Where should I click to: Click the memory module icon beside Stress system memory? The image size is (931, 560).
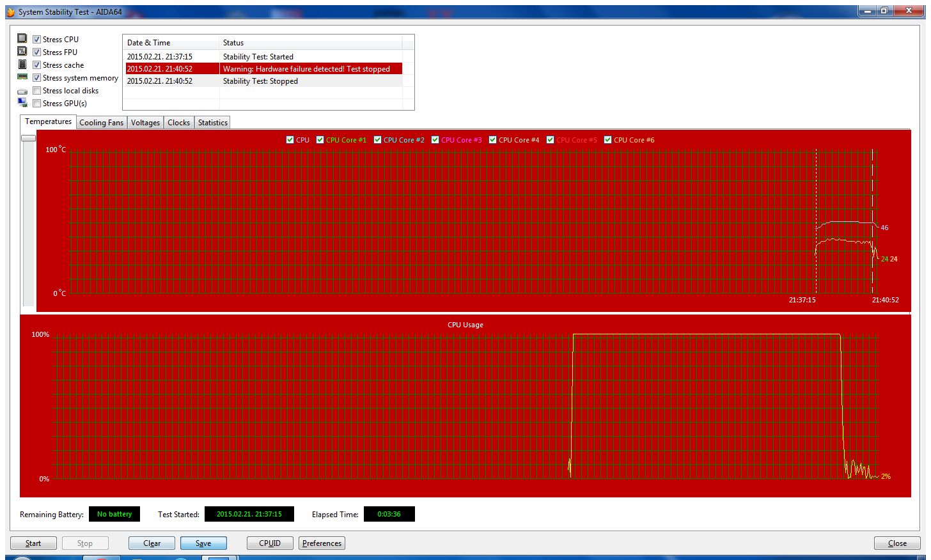tap(22, 77)
